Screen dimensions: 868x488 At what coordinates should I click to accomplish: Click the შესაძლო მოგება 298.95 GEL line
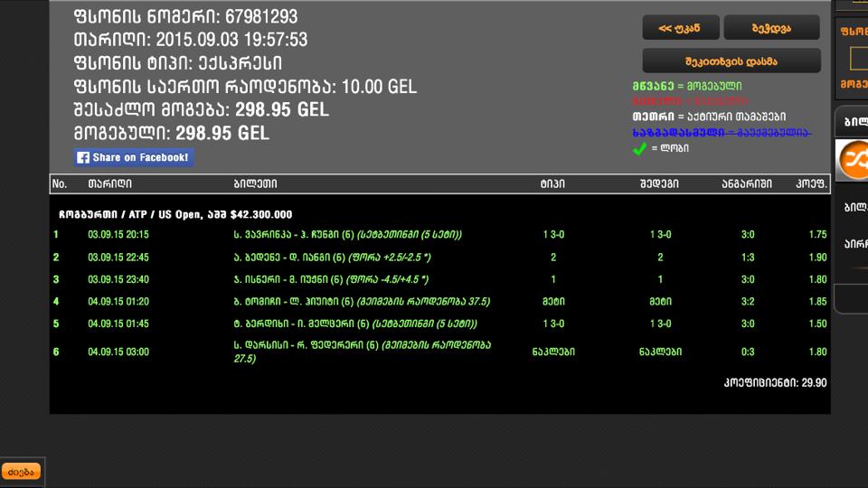[201, 109]
